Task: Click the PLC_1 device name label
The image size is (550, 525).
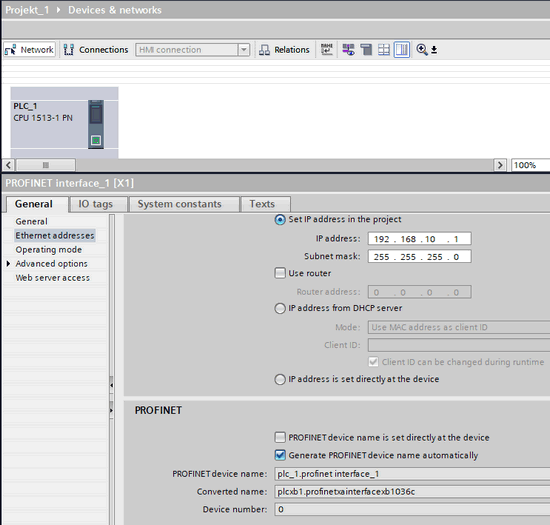Action: pos(25,106)
